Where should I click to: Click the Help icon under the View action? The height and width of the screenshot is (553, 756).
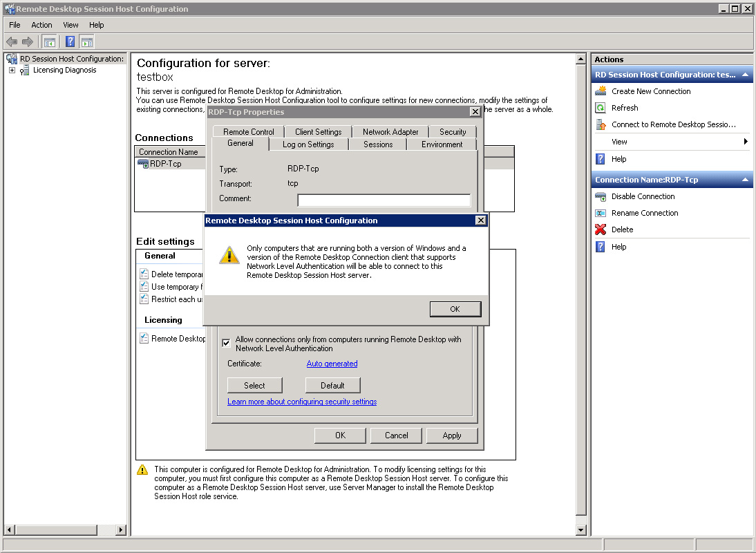601,159
